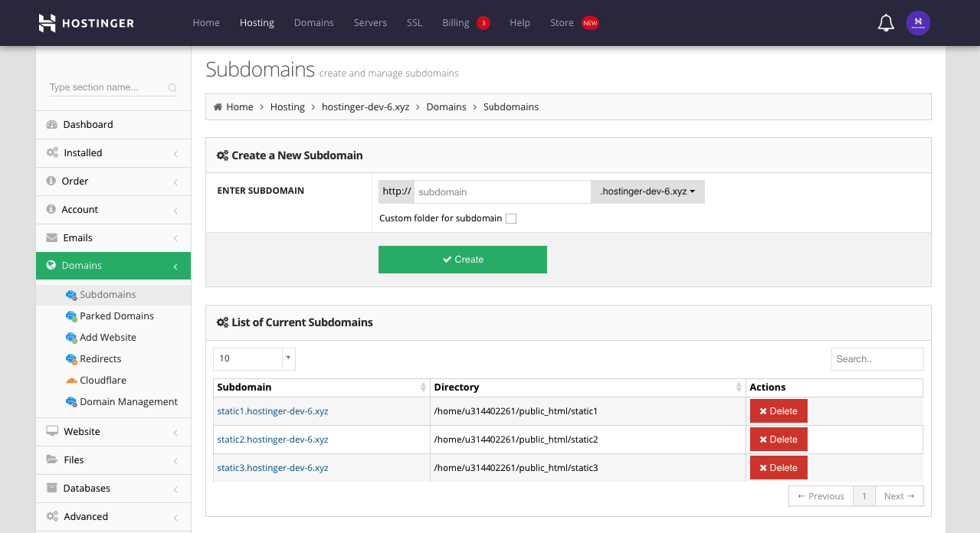
Task: Click the Dashboard gauge icon
Action: (x=52, y=125)
